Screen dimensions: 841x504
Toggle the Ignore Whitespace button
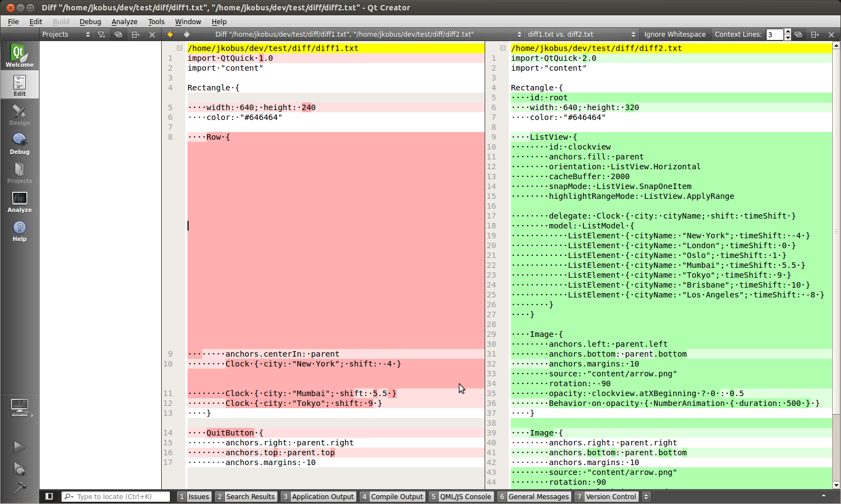(674, 35)
